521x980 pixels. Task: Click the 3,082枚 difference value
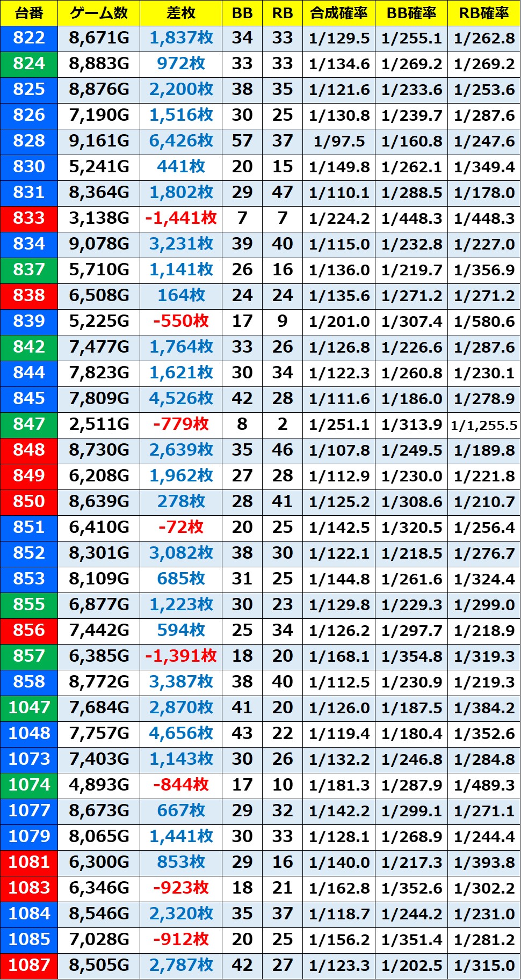pos(181,554)
